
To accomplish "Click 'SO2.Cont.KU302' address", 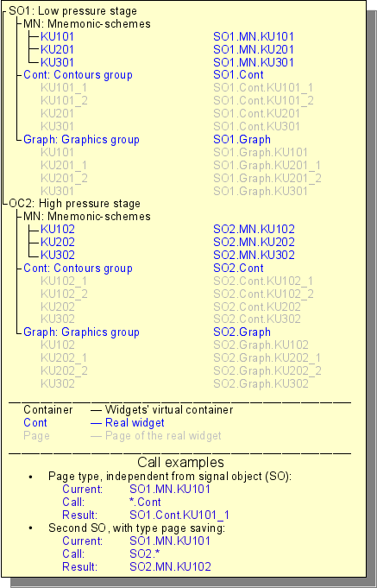I will click(x=257, y=319).
